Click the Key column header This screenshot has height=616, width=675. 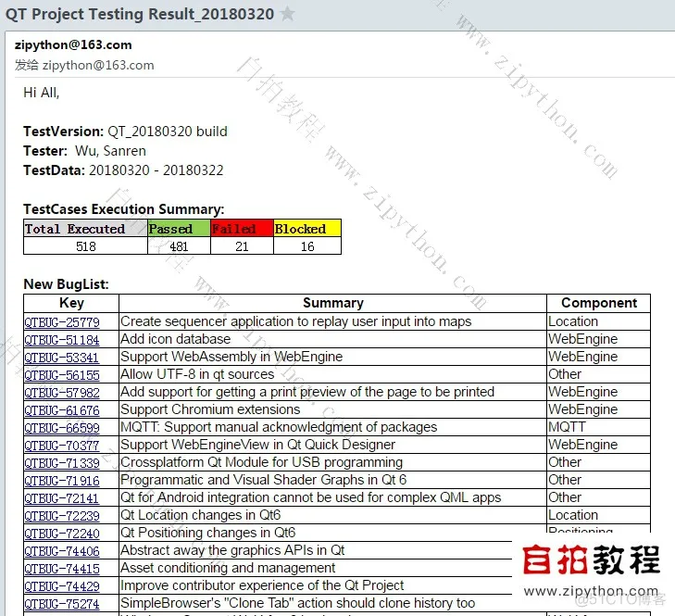pos(71,303)
